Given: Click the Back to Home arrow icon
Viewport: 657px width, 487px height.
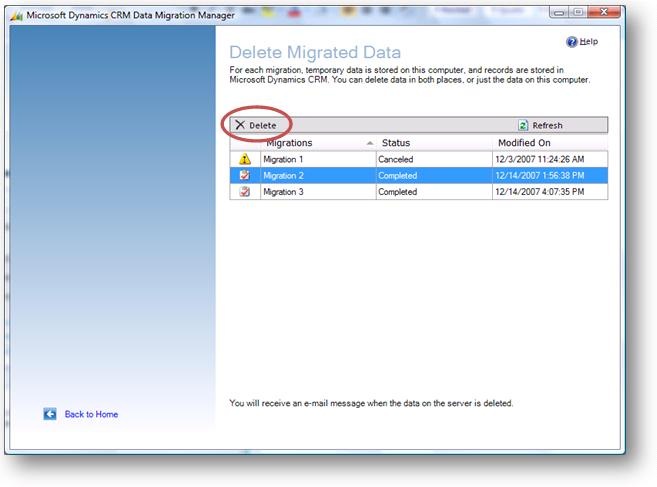Looking at the screenshot, I should [x=50, y=414].
